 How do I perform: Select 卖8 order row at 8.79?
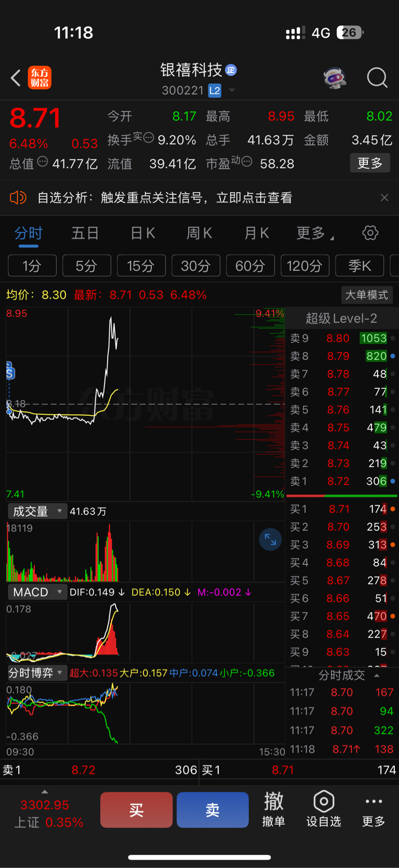(342, 356)
